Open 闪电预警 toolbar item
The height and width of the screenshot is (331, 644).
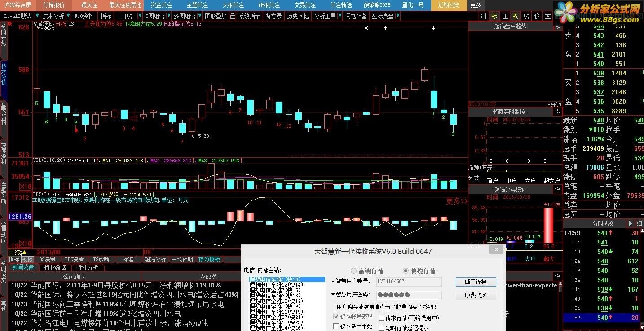356,16
